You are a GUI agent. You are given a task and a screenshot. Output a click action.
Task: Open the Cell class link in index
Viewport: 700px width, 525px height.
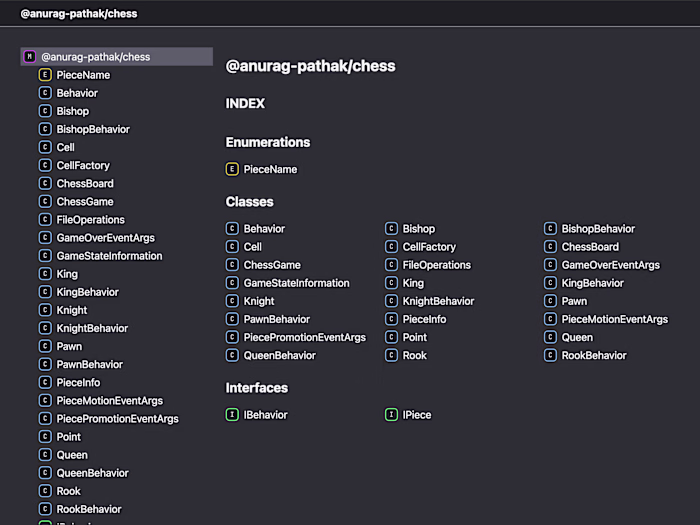pyautogui.click(x=253, y=247)
